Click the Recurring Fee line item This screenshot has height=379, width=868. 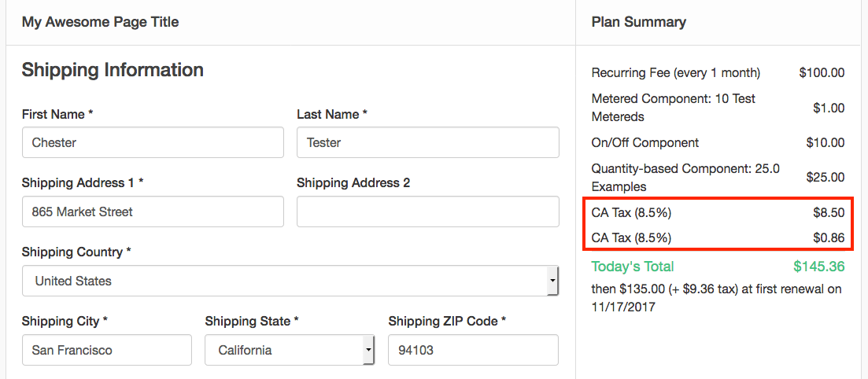[x=675, y=73]
